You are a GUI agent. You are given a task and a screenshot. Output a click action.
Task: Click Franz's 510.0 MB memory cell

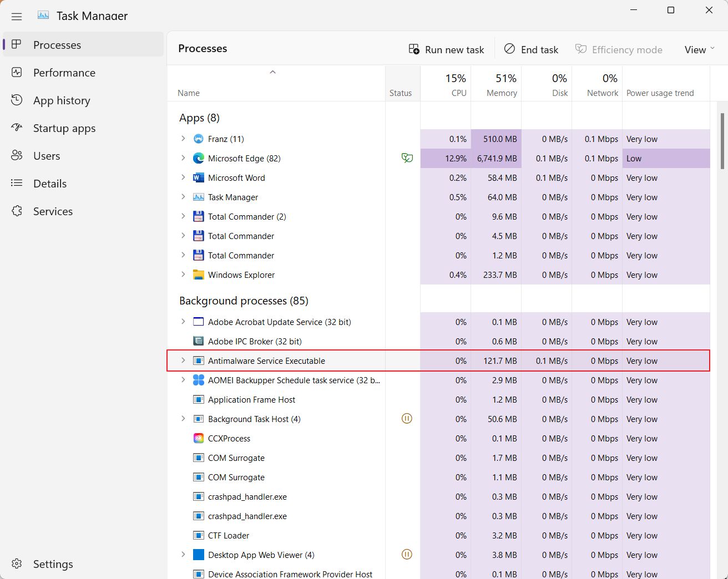[496, 139]
